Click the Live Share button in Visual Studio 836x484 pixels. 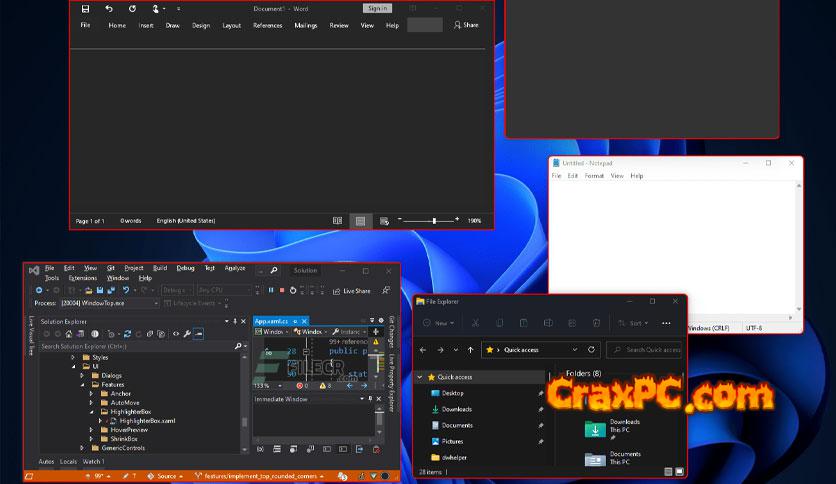coord(352,291)
